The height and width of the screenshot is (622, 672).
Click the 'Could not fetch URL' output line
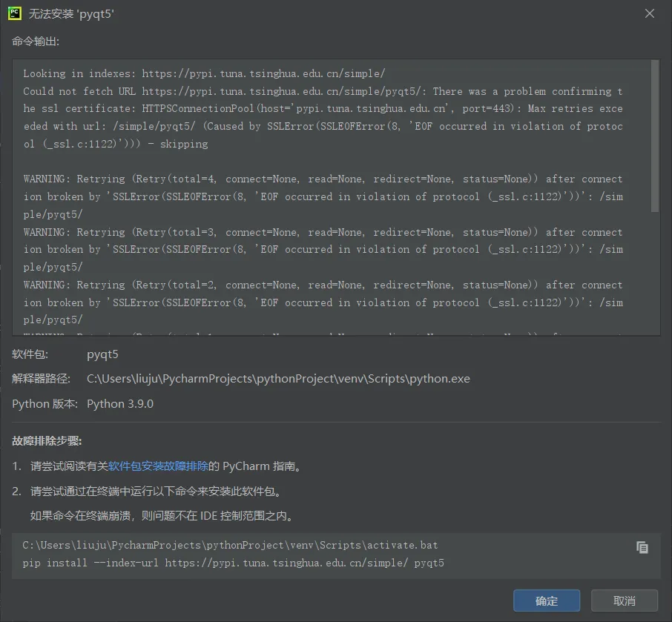323,91
